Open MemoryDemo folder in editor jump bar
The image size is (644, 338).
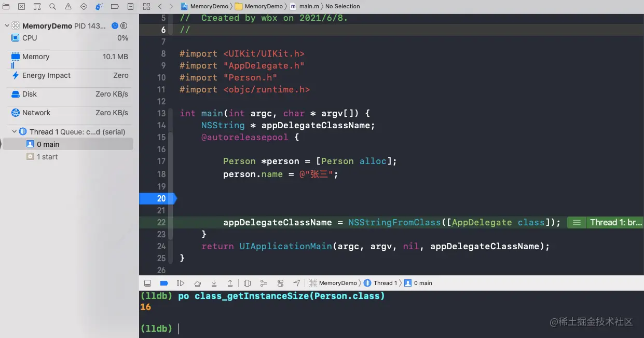259,6
